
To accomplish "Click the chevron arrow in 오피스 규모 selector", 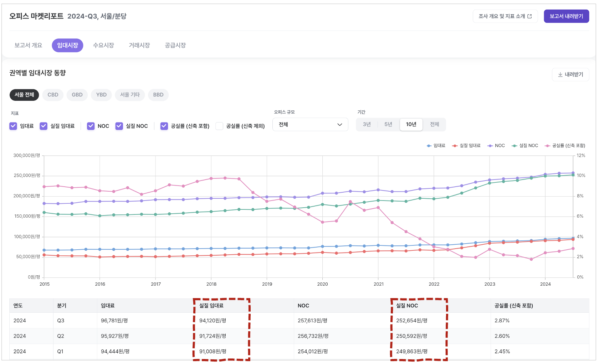I will 339,125.
